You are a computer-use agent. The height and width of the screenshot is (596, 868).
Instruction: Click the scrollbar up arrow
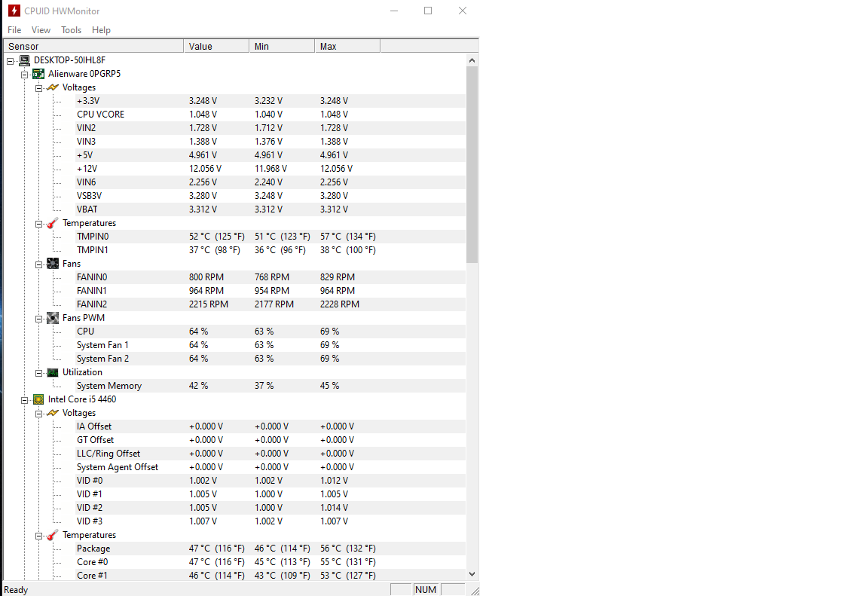coord(472,60)
